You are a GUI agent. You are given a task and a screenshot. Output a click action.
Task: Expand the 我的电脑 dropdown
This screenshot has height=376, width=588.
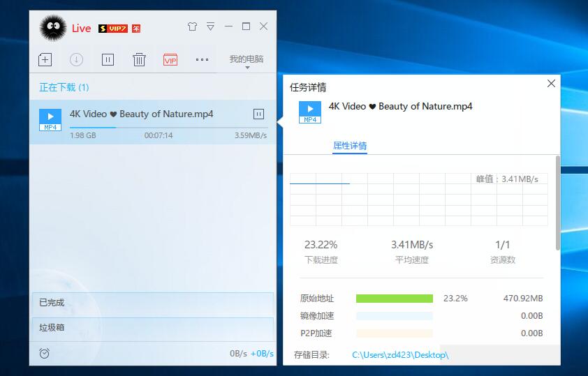pyautogui.click(x=247, y=60)
